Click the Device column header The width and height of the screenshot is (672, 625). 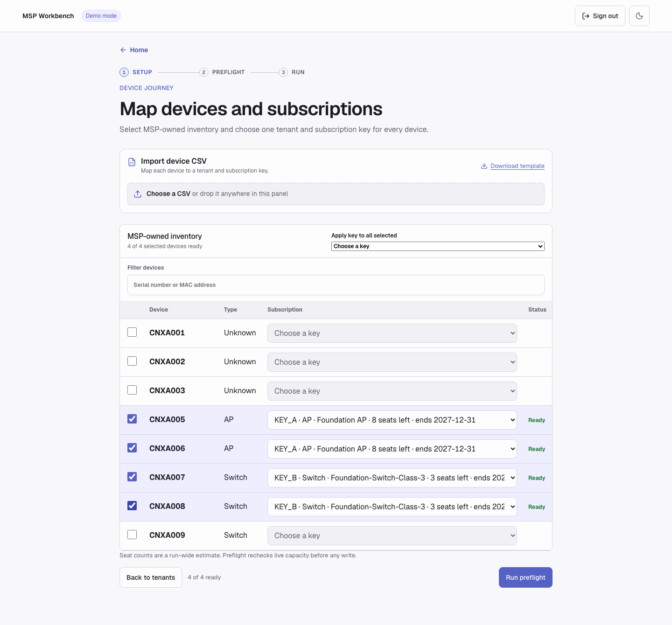pyautogui.click(x=159, y=310)
